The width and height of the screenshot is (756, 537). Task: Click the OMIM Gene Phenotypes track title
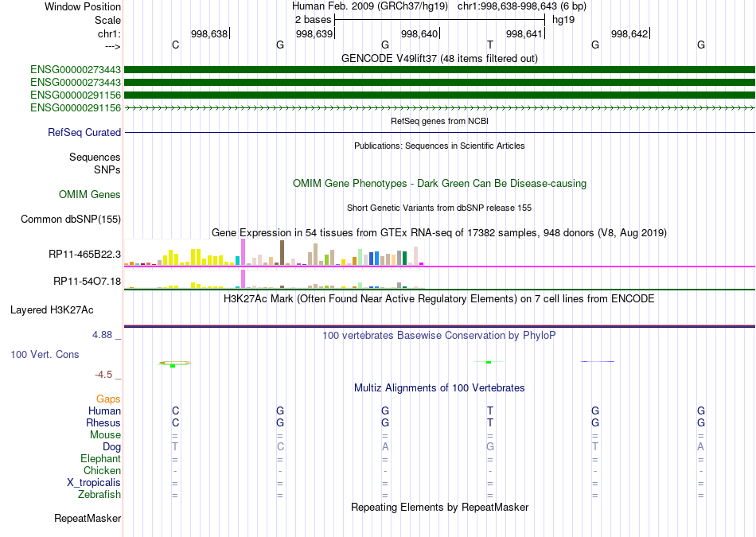[439, 183]
